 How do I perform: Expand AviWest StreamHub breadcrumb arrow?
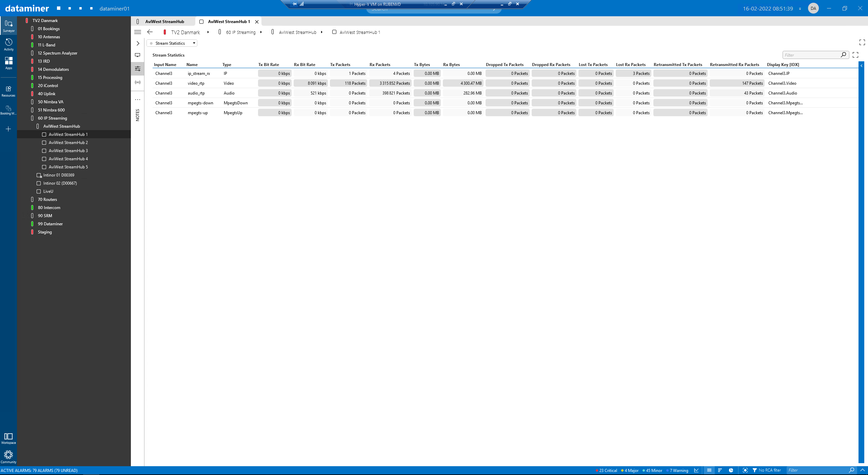[x=322, y=32]
